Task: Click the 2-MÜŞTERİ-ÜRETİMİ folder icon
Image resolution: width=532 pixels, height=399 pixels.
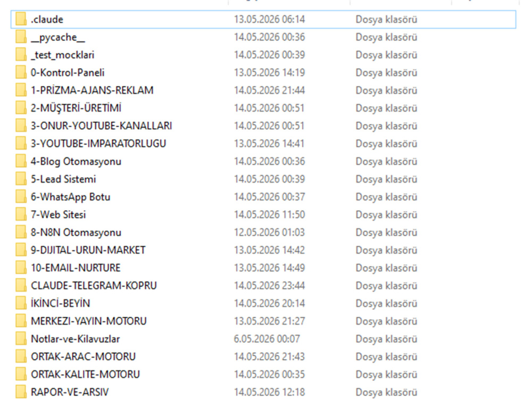Action: point(21,108)
